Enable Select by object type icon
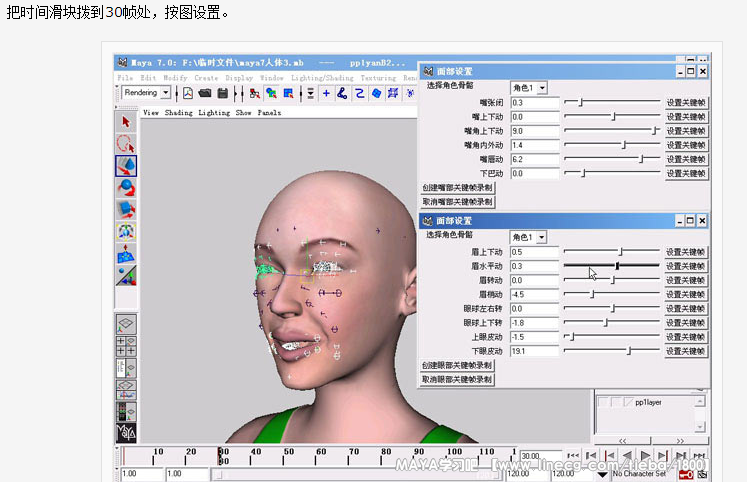Screen dimensions: 747x482 tap(272, 93)
